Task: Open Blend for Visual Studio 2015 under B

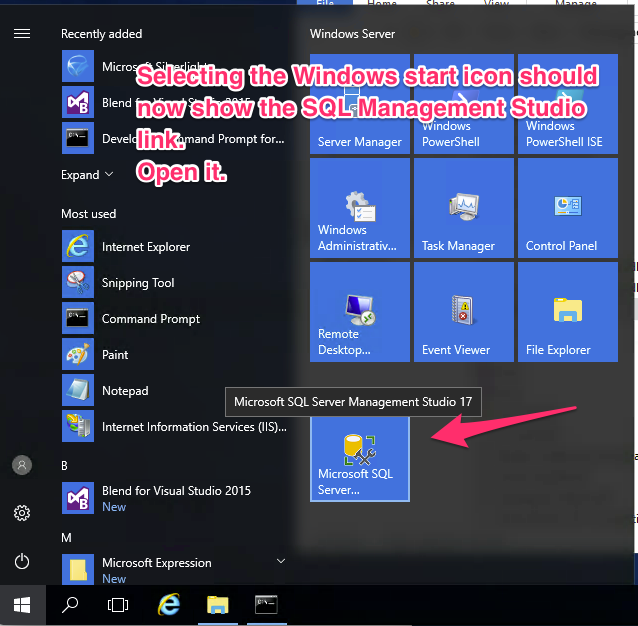Action: click(175, 498)
